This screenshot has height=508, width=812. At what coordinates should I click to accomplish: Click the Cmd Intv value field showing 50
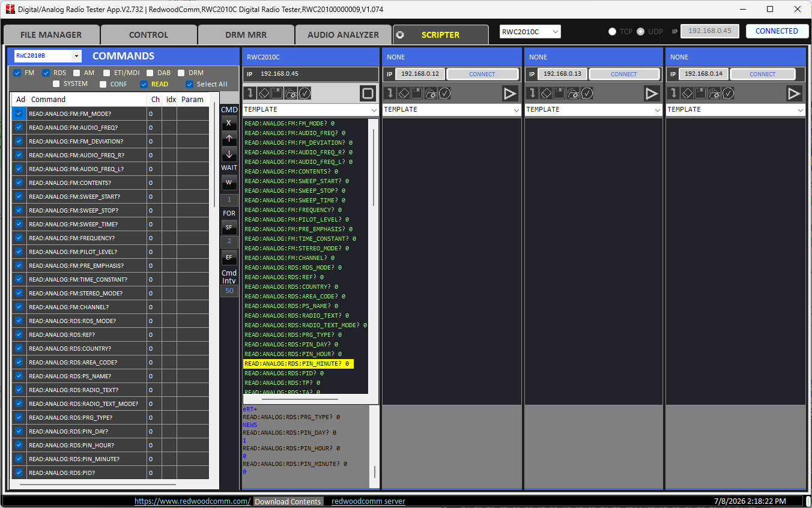click(229, 291)
